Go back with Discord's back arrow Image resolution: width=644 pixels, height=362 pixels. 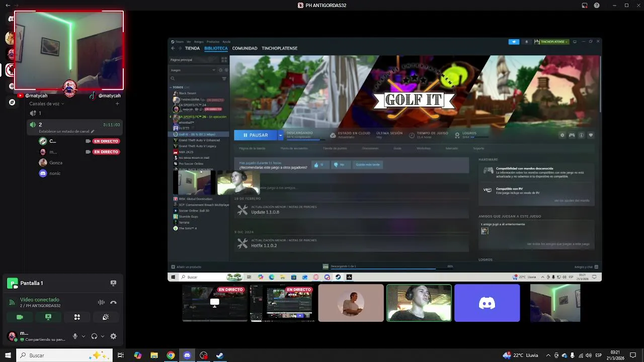8,5
